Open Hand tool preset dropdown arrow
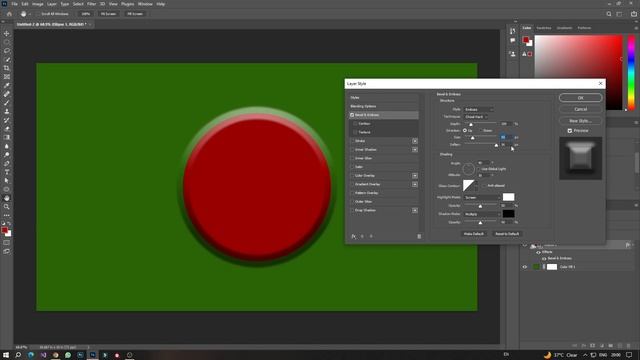 [x=30, y=14]
